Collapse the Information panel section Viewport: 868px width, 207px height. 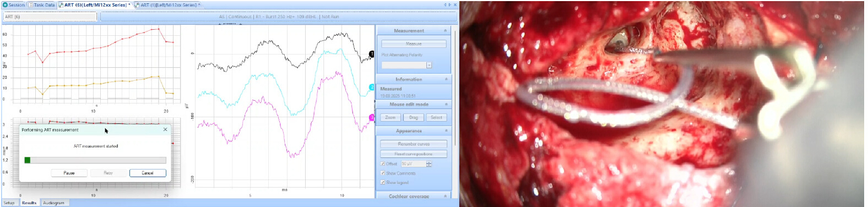tap(446, 79)
